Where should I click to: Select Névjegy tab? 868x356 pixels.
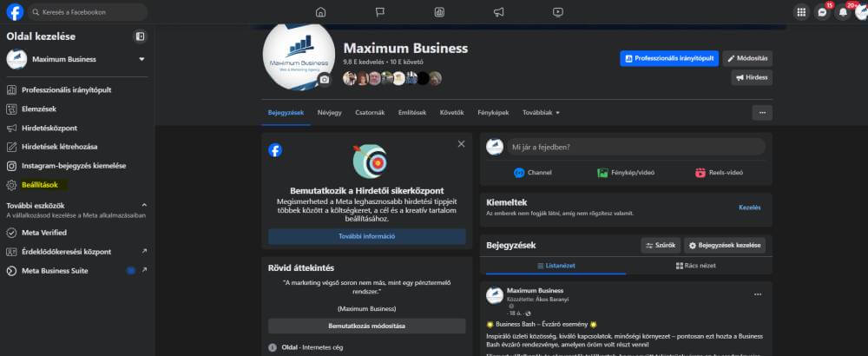click(x=329, y=112)
